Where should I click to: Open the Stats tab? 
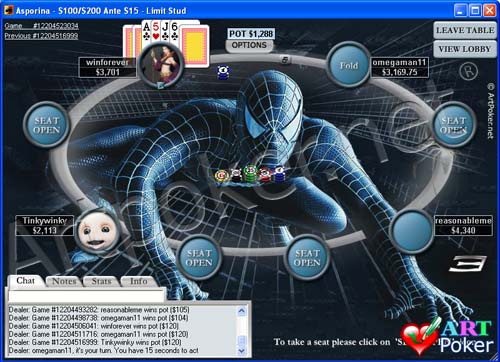click(101, 282)
